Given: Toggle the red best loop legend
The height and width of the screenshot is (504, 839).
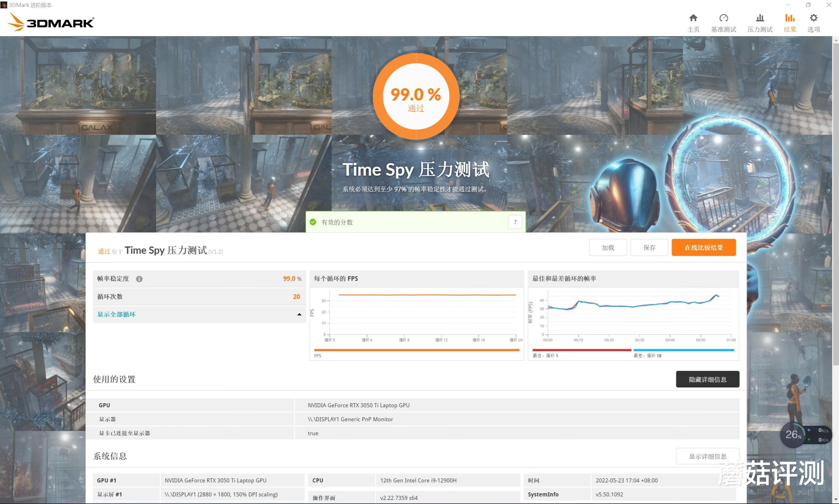Looking at the screenshot, I should click(x=581, y=350).
